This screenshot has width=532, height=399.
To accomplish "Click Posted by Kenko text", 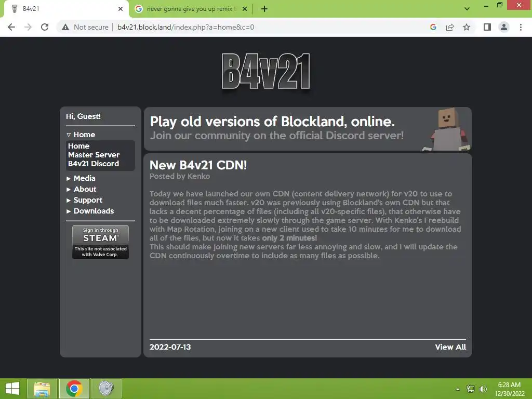I will point(180,176).
